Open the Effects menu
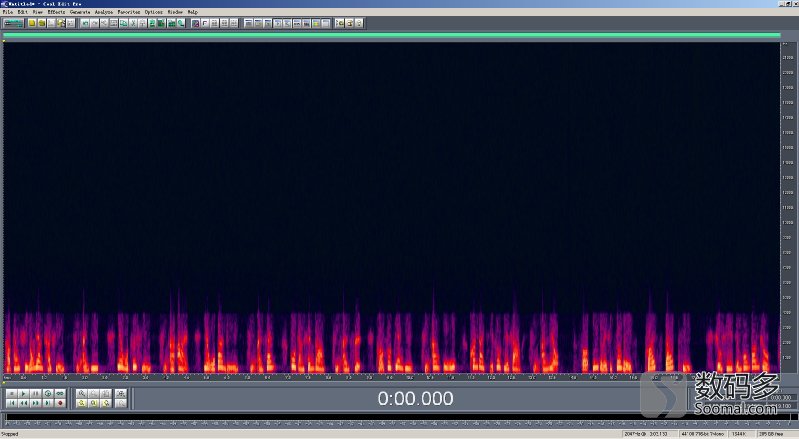 [56, 12]
